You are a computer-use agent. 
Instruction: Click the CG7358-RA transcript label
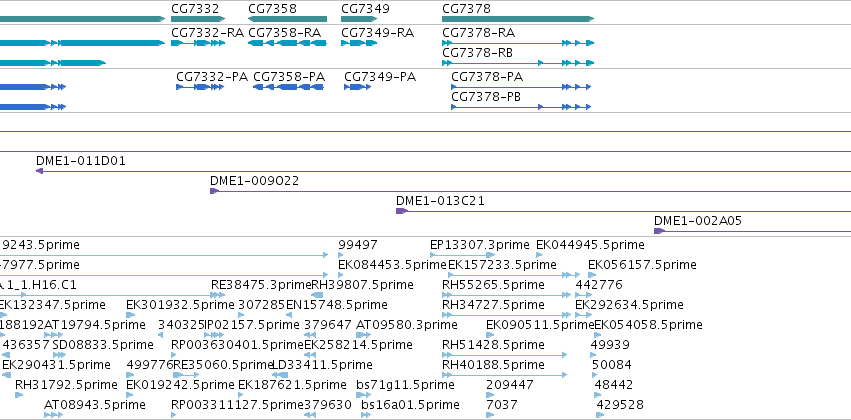[284, 33]
